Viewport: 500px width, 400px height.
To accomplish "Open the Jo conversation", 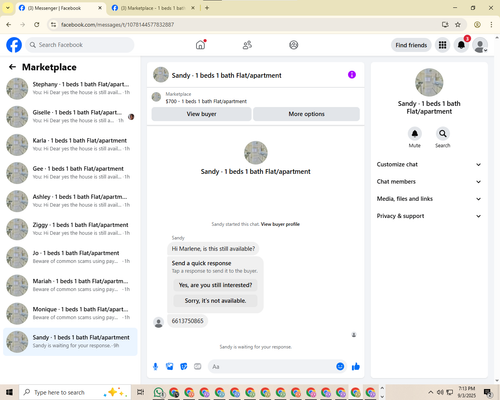I will tap(70, 257).
